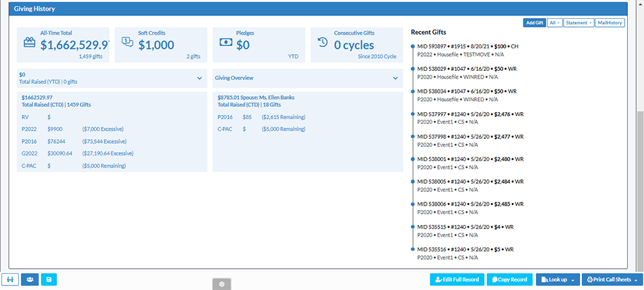Image resolution: width=644 pixels, height=290 pixels.
Task: Click the Recent Gifts heading
Action: (x=428, y=32)
